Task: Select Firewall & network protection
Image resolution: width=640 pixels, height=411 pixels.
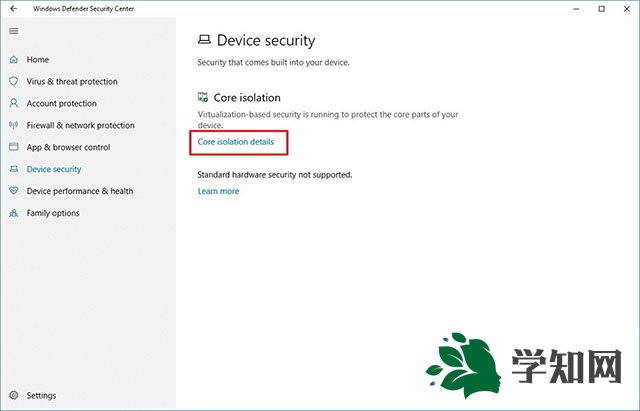Action: 81,126
